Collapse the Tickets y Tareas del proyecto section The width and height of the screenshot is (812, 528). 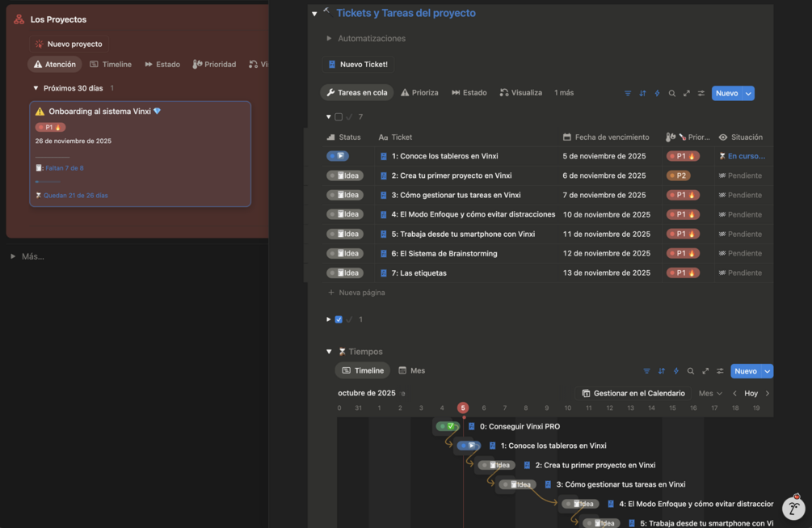coord(314,14)
